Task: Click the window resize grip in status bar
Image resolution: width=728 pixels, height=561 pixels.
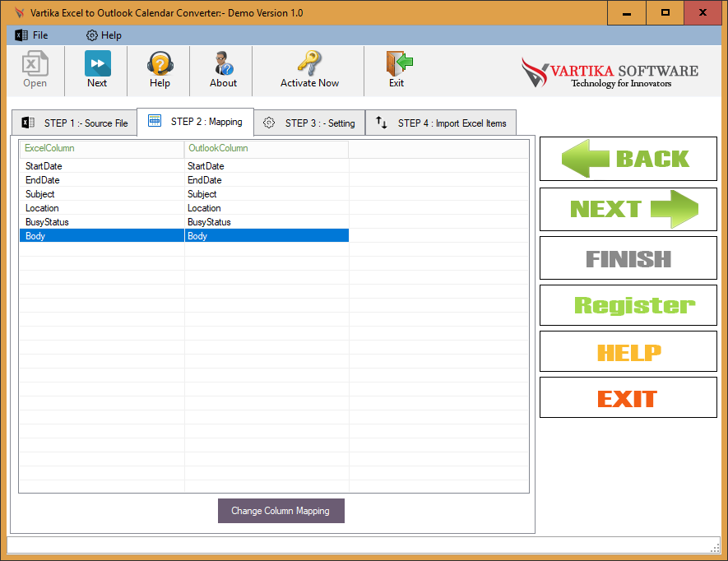Action: coord(715,548)
